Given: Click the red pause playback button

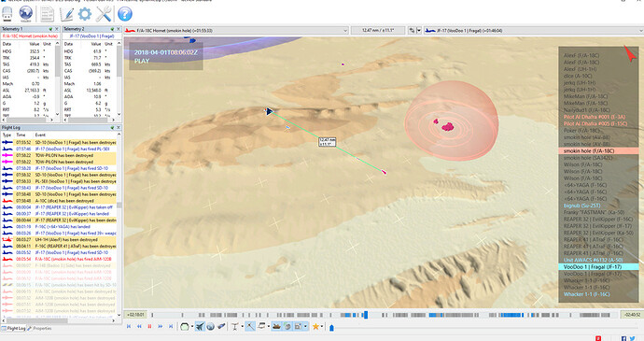Looking at the screenshot, I should (149, 327).
